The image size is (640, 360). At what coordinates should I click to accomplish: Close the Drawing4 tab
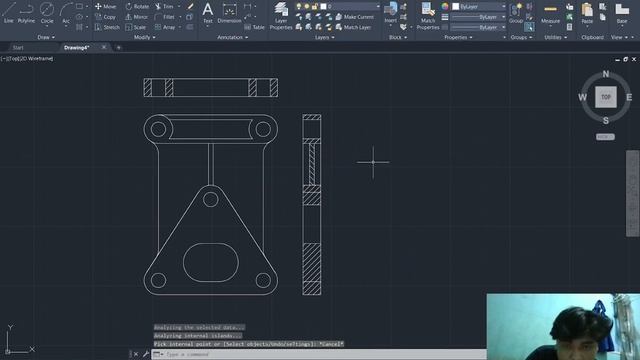(104, 47)
